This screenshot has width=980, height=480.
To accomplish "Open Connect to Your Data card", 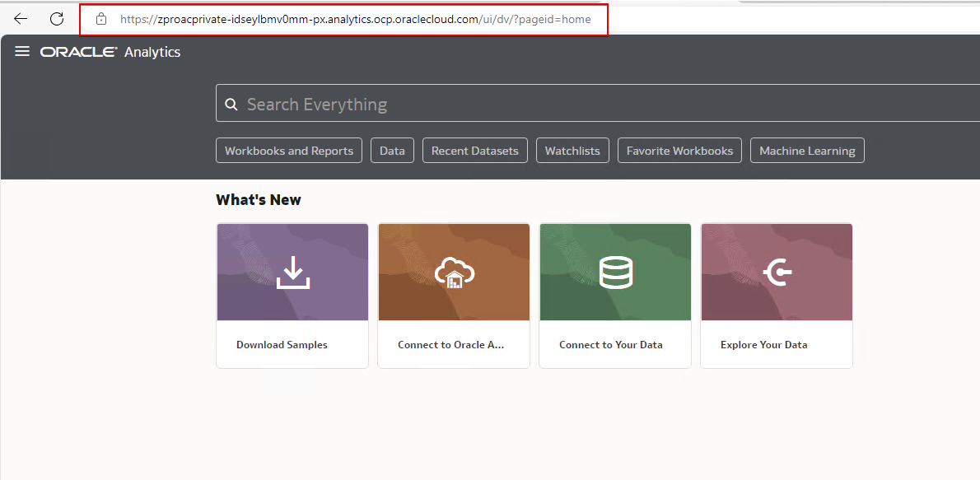I will coord(615,296).
